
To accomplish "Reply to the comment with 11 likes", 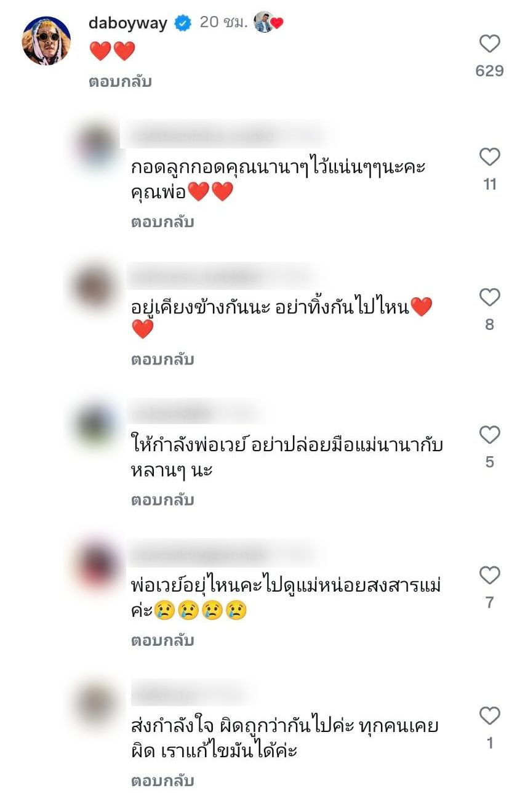I will (162, 222).
